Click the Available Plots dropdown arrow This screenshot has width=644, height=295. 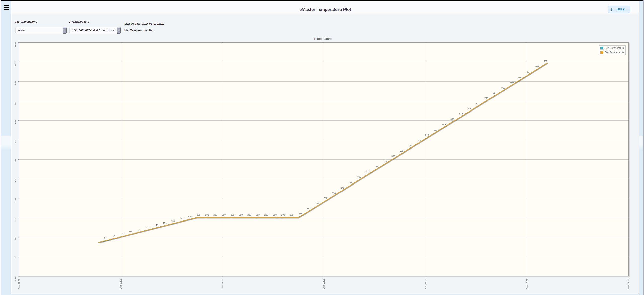[119, 30]
